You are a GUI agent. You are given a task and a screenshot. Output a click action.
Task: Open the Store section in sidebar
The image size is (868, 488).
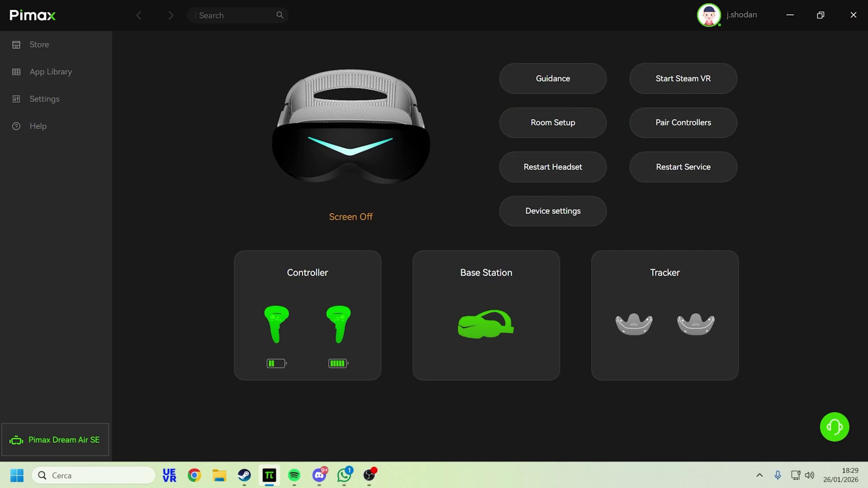pyautogui.click(x=39, y=44)
